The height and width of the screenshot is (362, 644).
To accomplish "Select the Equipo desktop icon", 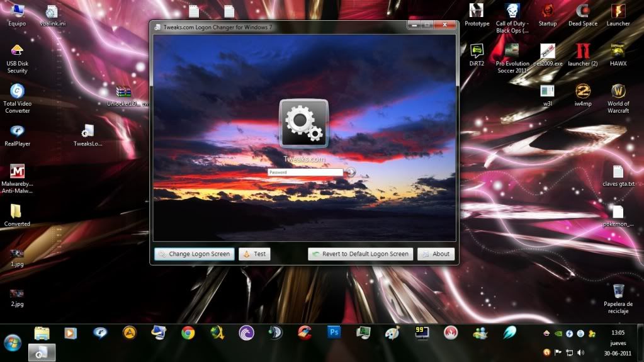I will pos(17,14).
